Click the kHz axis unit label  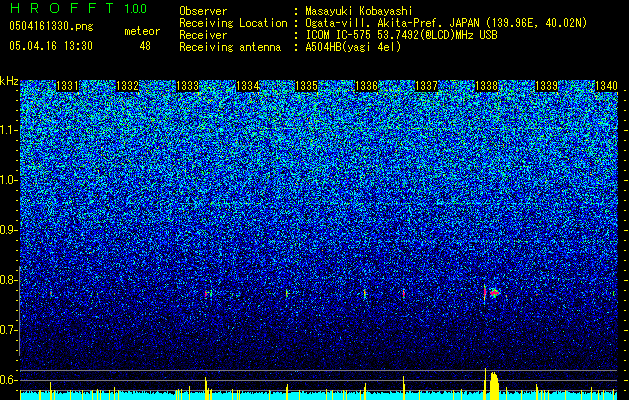tap(9, 81)
